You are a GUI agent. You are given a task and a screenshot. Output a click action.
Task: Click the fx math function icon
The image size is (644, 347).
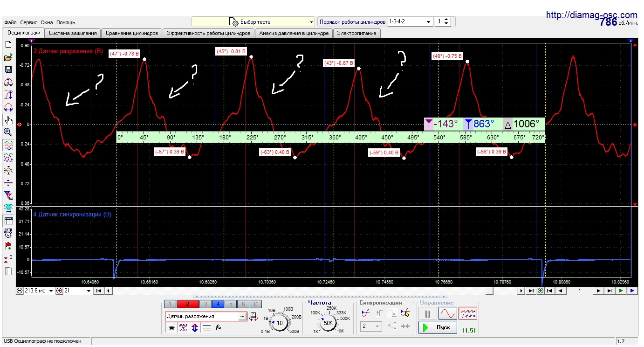click(218, 328)
